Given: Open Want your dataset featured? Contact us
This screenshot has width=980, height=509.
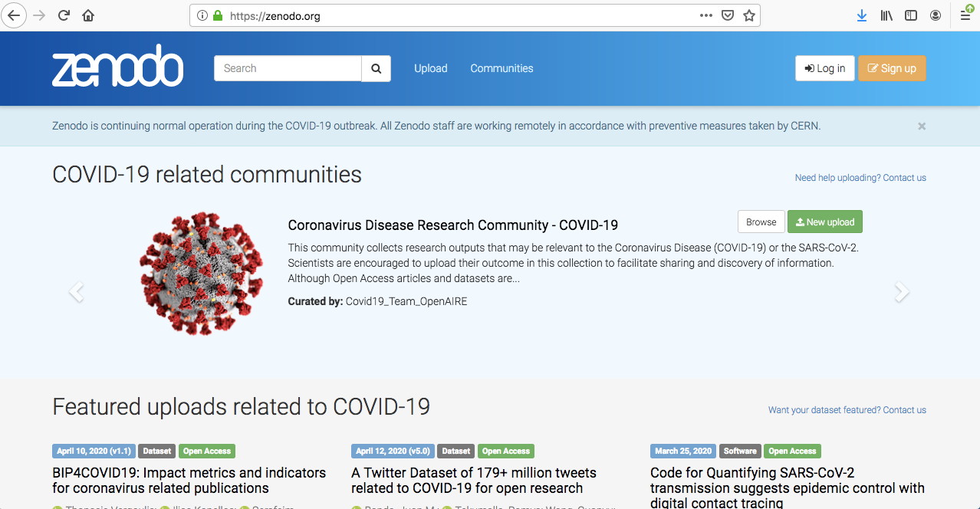Looking at the screenshot, I should coord(847,410).
